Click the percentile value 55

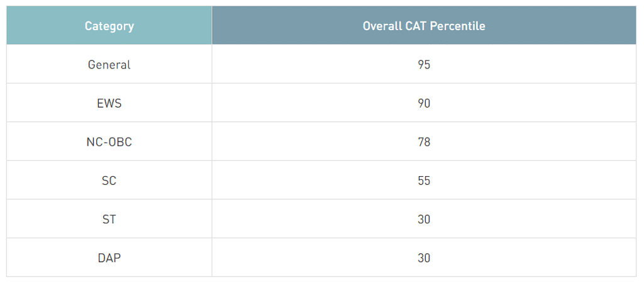pyautogui.click(x=424, y=180)
